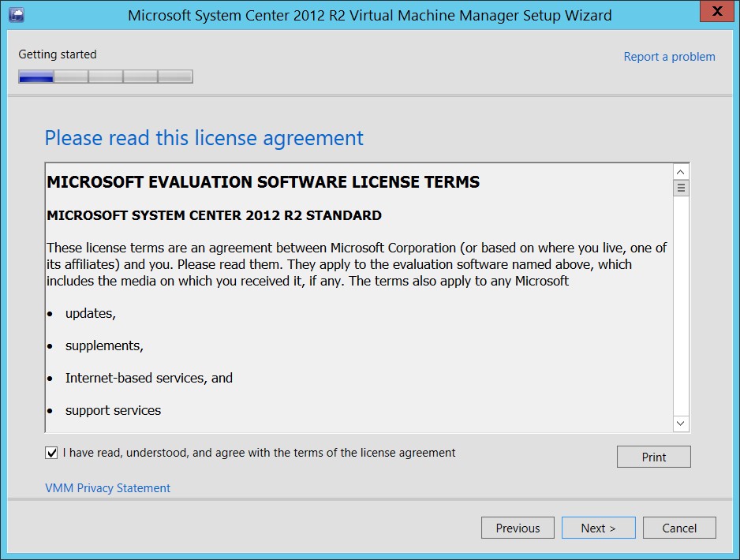Click the 'Please read this license agreement' heading

(x=204, y=138)
